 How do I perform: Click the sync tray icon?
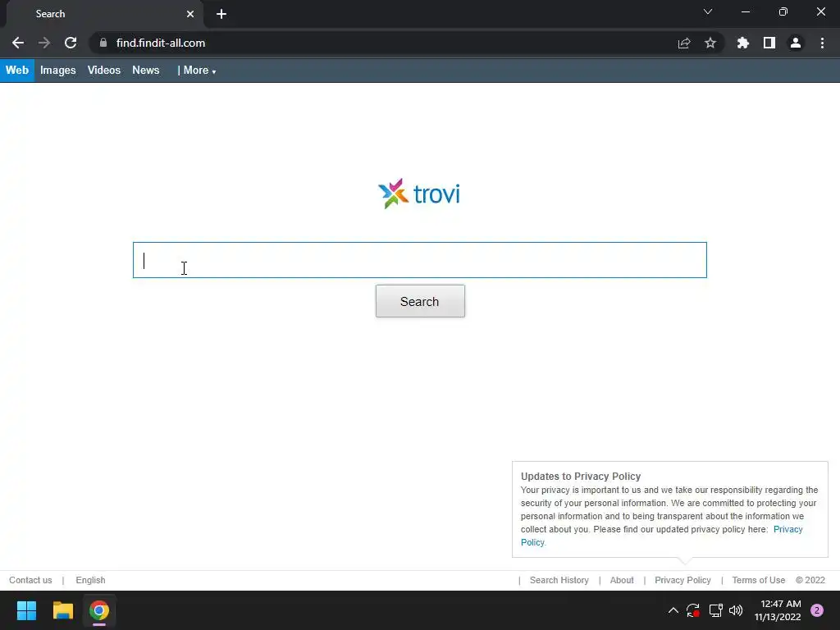tap(692, 610)
